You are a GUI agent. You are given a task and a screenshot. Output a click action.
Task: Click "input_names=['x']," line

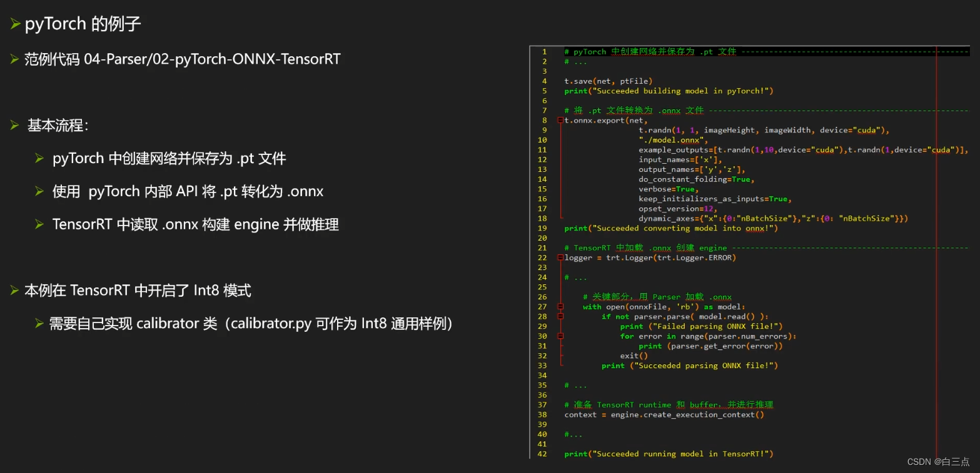pyautogui.click(x=680, y=159)
